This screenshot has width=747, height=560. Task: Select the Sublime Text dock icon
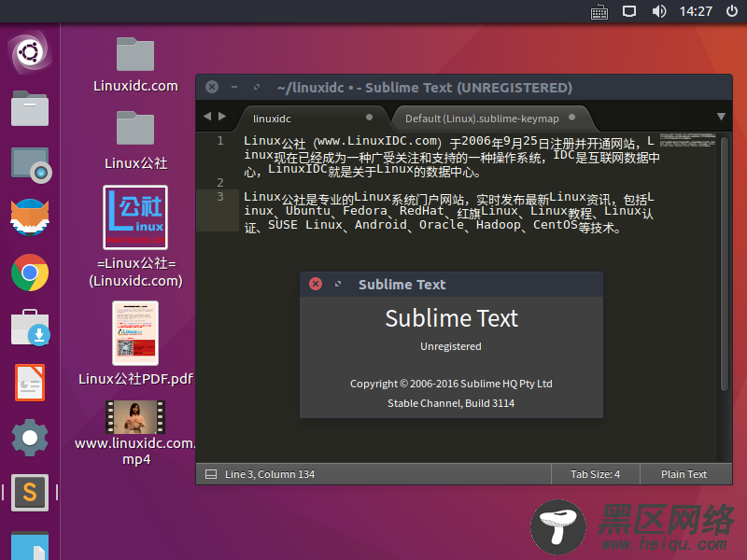(30, 493)
